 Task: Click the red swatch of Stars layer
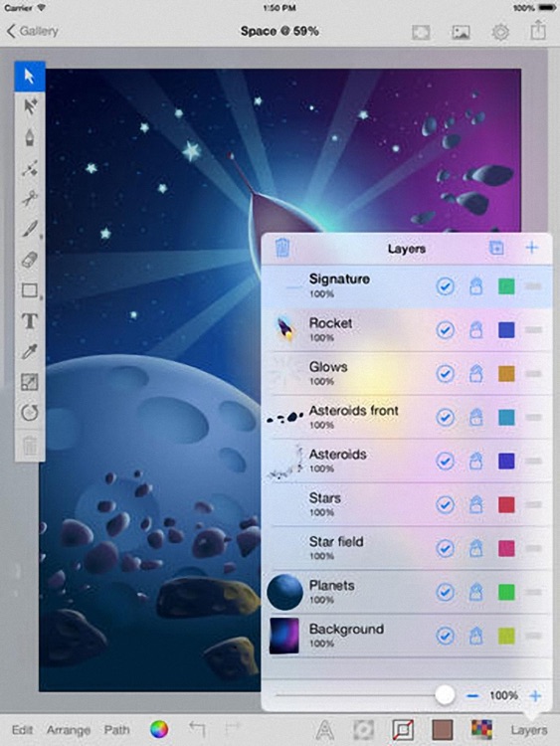[506, 504]
